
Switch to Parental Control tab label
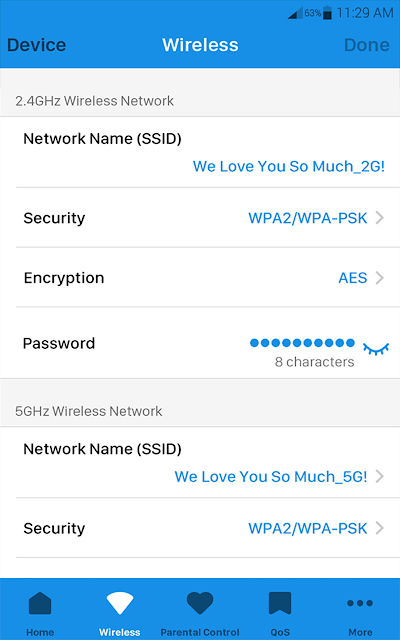tap(200, 632)
